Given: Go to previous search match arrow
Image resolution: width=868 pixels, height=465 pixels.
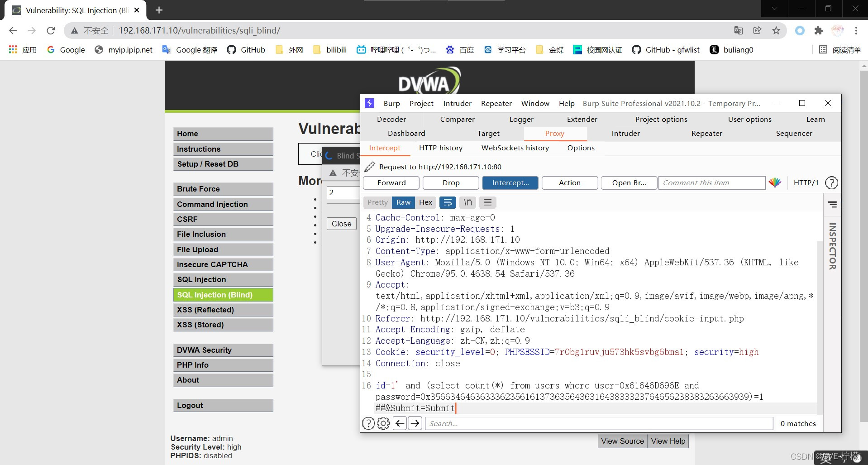Looking at the screenshot, I should 400,423.
